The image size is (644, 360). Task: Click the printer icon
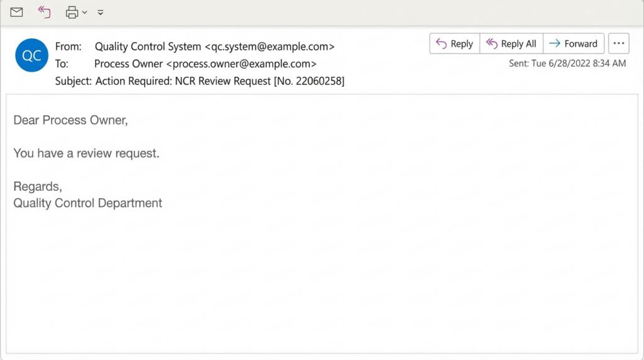point(72,12)
